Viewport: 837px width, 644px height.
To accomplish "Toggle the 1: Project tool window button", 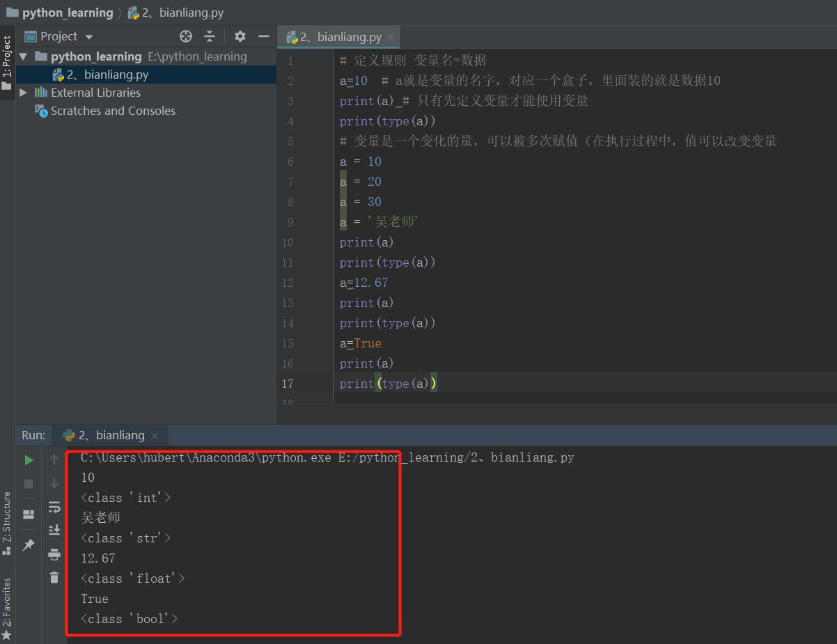I will pos(7,63).
